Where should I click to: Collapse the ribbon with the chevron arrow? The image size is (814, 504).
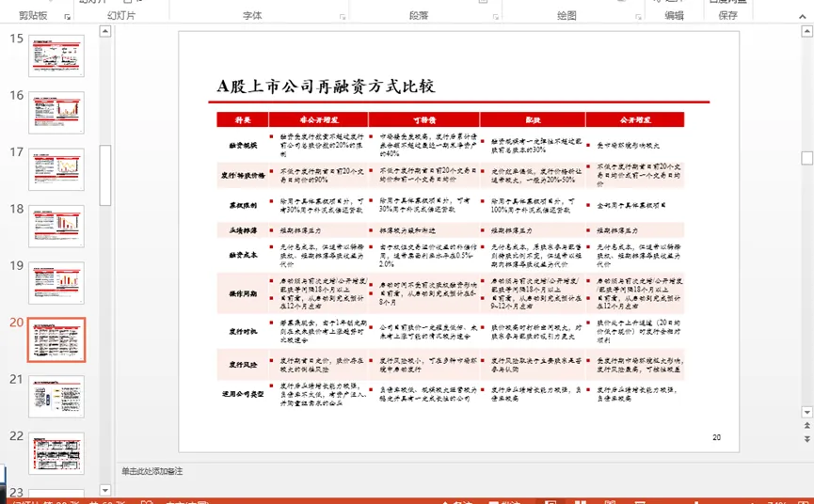(803, 17)
